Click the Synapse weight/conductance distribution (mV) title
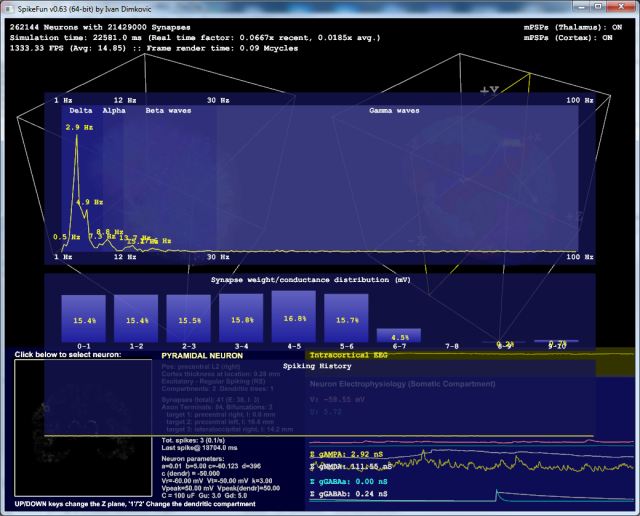The height and width of the screenshot is (516, 640). (x=311, y=280)
